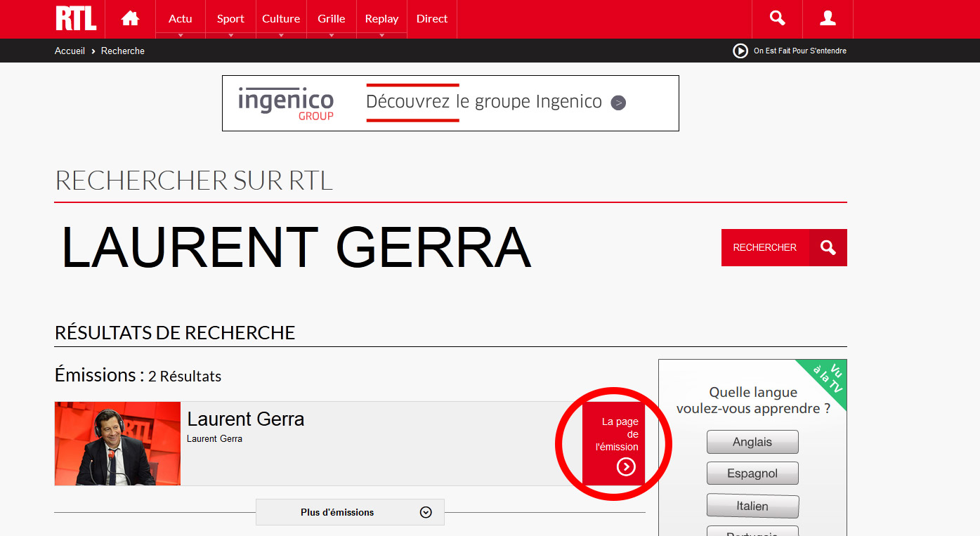The height and width of the screenshot is (536, 980).
Task: Click the home icon in the navigation bar
Action: pyautogui.click(x=129, y=18)
